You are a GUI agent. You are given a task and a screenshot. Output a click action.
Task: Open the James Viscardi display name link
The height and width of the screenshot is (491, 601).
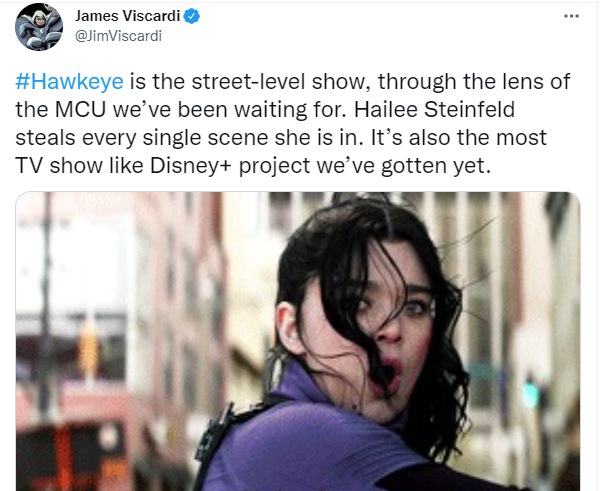click(127, 16)
